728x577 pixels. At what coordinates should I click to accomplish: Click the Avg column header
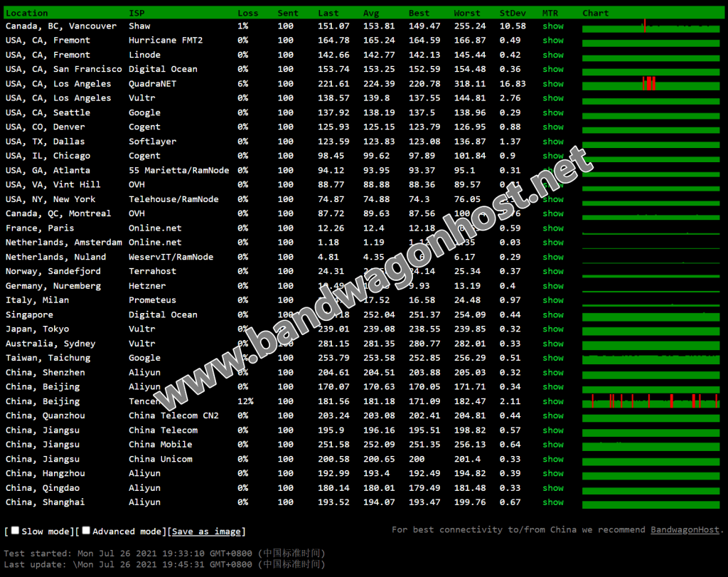point(371,13)
